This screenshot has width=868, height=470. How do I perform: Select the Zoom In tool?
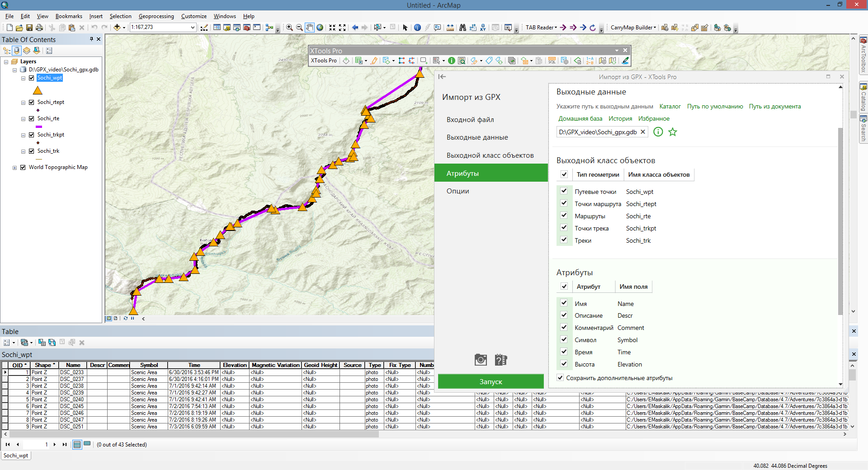click(x=289, y=28)
